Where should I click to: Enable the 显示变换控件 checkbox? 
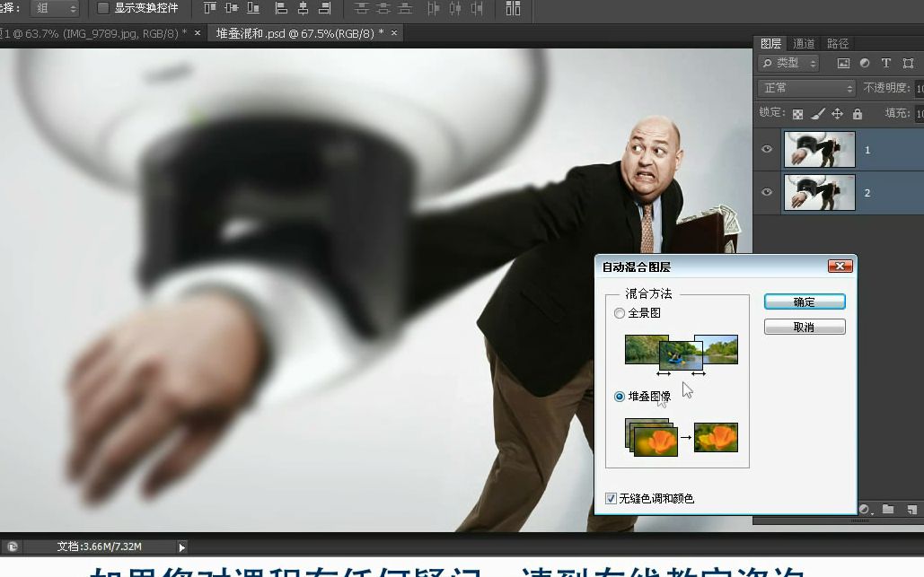pos(104,8)
